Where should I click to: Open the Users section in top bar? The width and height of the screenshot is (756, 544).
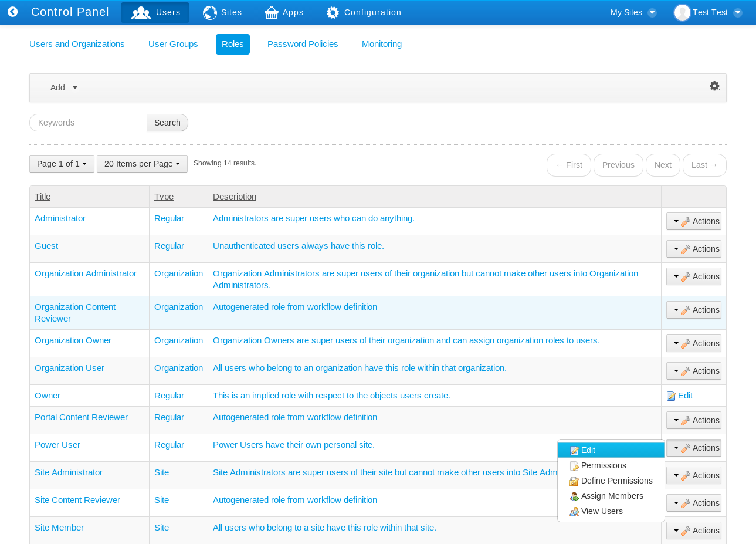click(155, 12)
